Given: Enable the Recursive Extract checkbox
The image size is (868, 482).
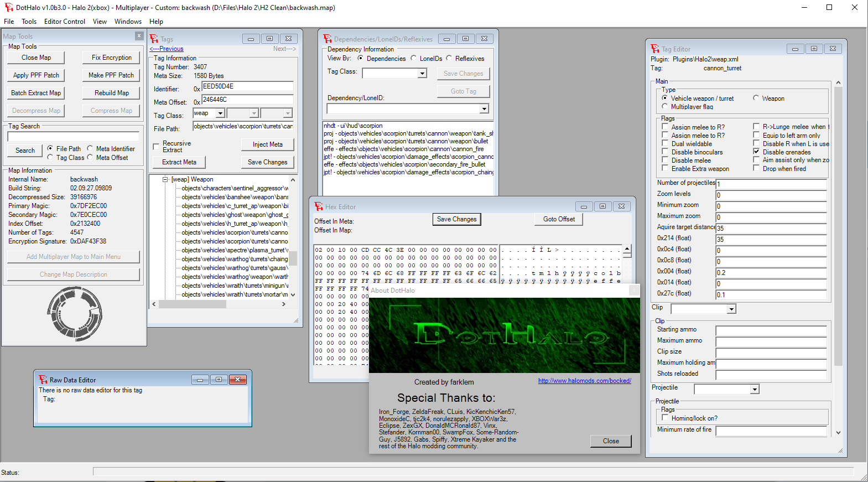Looking at the screenshot, I should click(156, 147).
